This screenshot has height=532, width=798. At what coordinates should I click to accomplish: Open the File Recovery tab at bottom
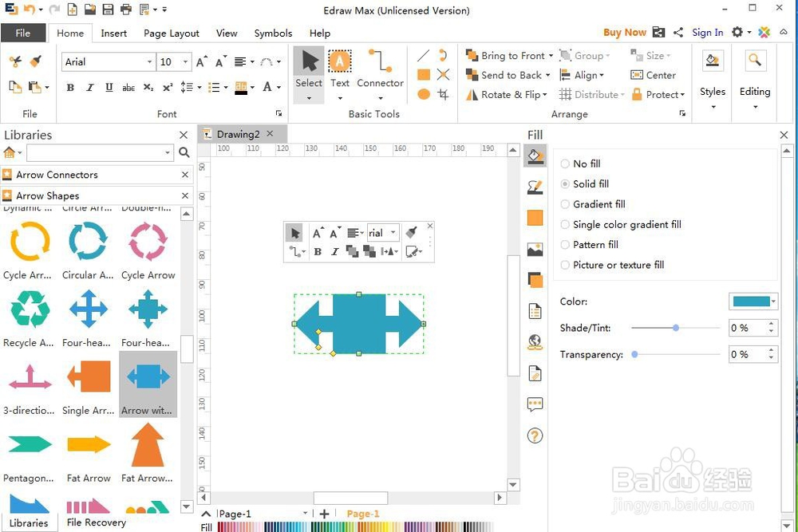97,522
